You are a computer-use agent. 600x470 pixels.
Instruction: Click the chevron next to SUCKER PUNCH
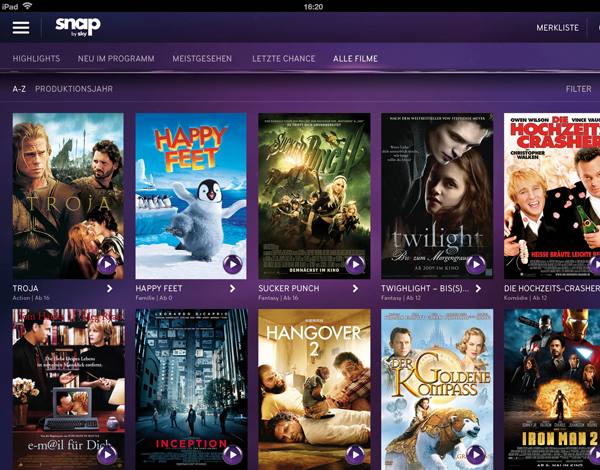pyautogui.click(x=355, y=289)
